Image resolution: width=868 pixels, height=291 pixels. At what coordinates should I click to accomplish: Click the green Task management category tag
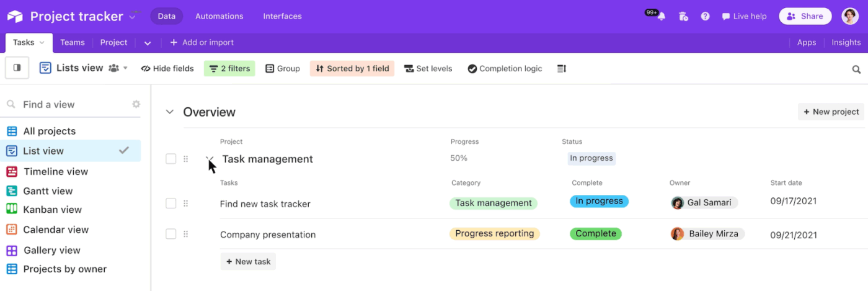494,203
